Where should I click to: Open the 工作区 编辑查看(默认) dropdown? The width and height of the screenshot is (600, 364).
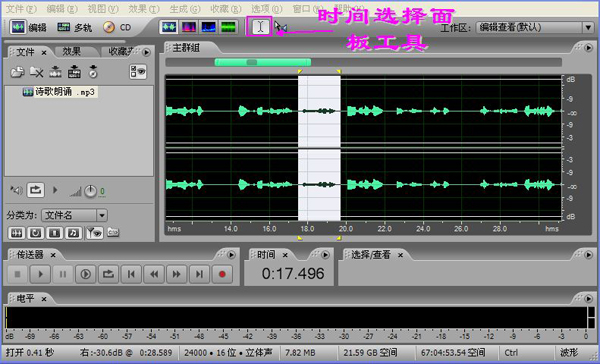pos(535,27)
